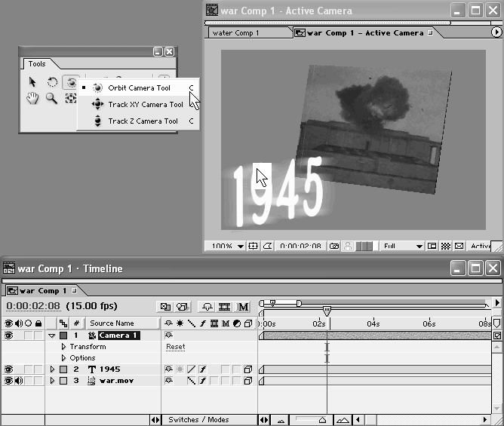This screenshot has height=426, width=504.
Task: Hide the 1945 text layer
Action: (8, 369)
